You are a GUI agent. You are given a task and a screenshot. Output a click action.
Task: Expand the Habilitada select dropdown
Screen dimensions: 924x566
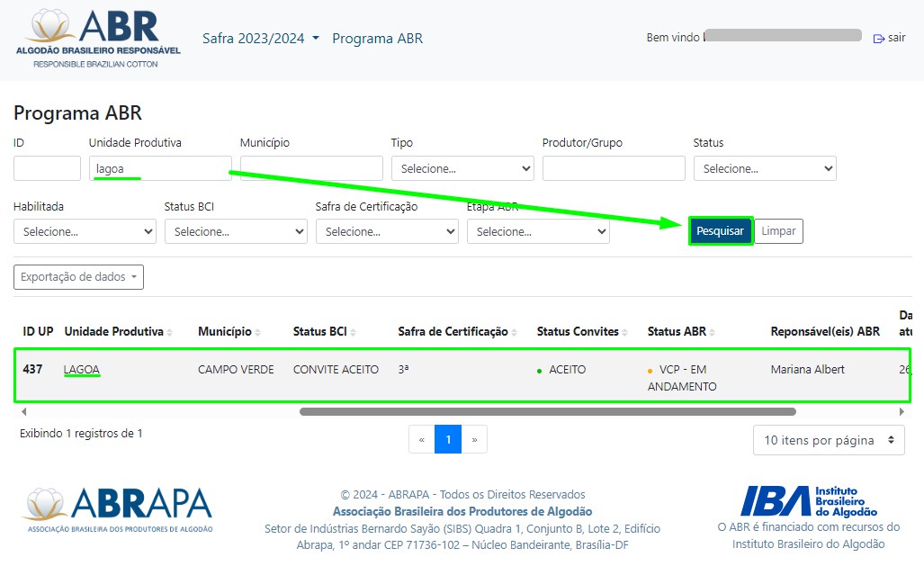(85, 231)
